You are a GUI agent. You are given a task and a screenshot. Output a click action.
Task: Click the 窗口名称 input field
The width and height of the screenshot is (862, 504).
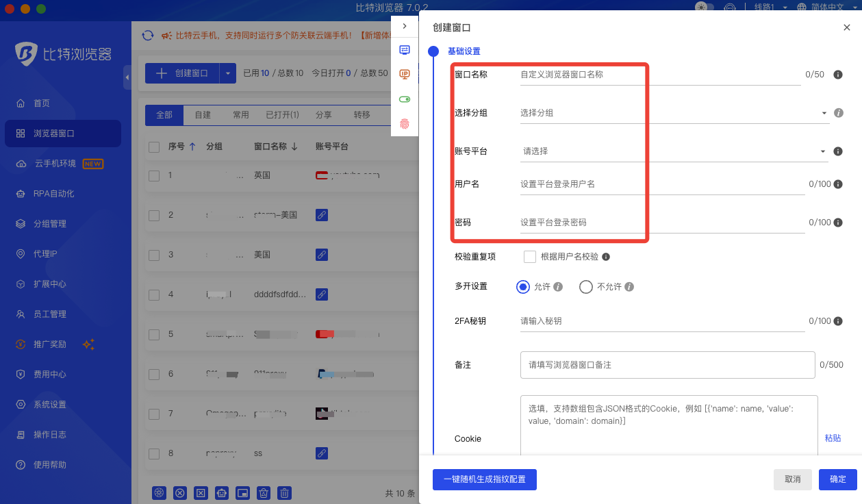click(660, 75)
